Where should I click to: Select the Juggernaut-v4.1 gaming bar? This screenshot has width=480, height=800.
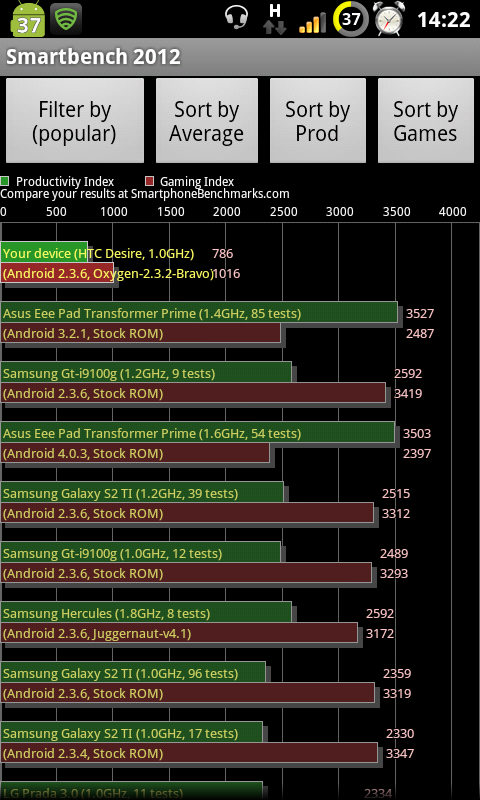click(179, 633)
